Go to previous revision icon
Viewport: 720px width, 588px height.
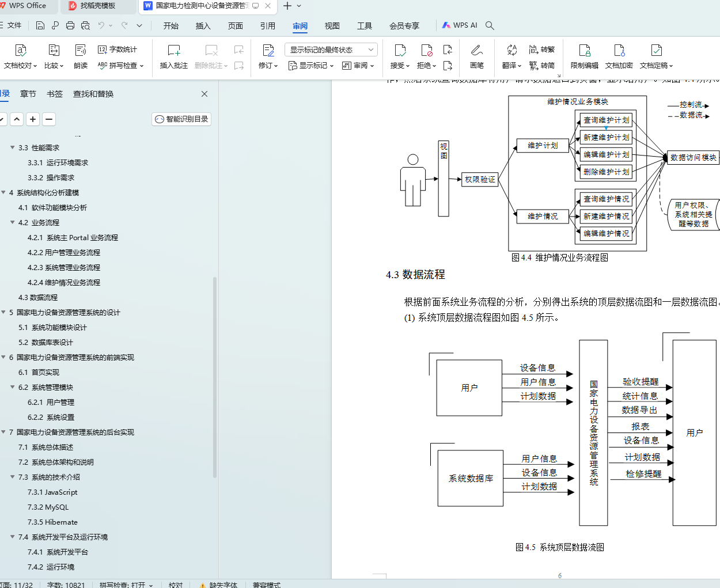click(x=448, y=50)
